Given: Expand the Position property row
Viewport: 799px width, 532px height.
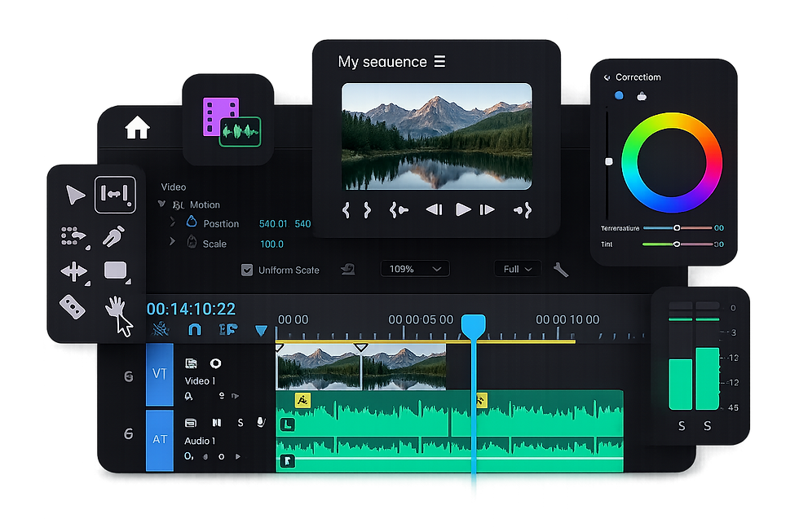Looking at the screenshot, I should point(172,222).
